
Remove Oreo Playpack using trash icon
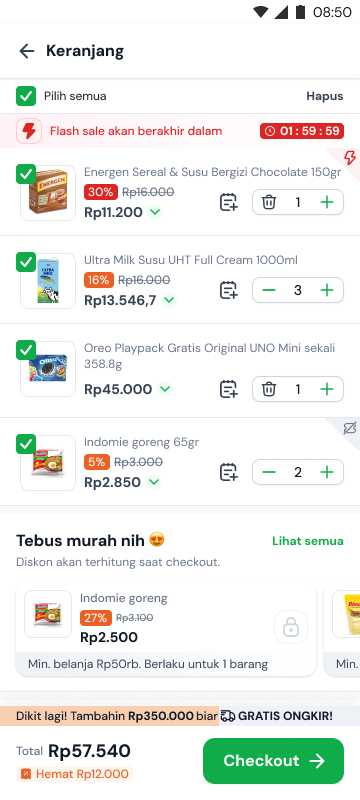pyautogui.click(x=269, y=389)
